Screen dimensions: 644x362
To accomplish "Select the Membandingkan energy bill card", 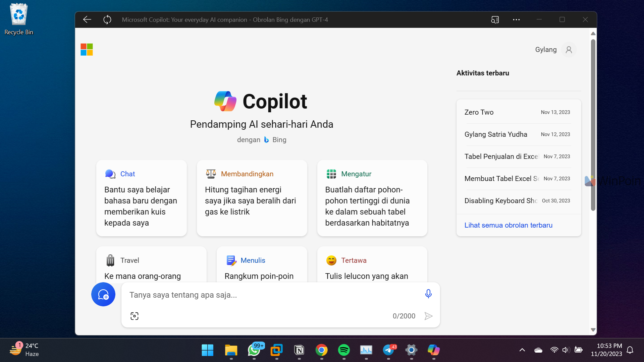I will click(x=252, y=198).
